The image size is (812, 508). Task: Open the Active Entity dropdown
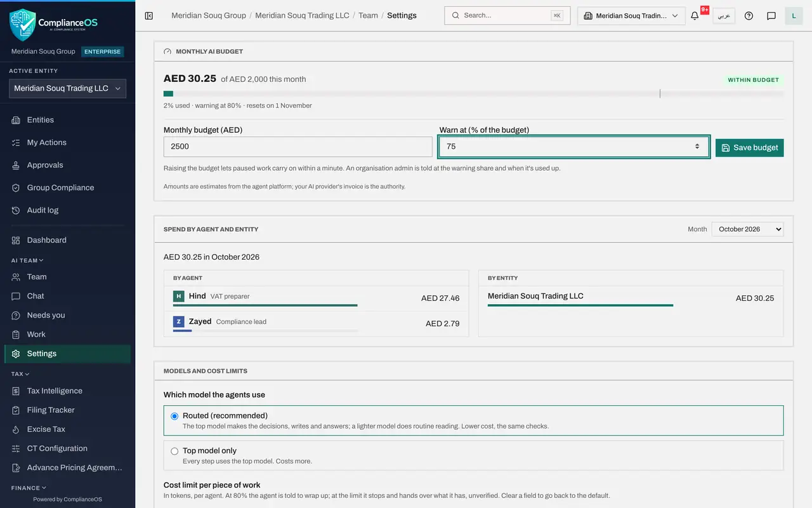point(67,89)
